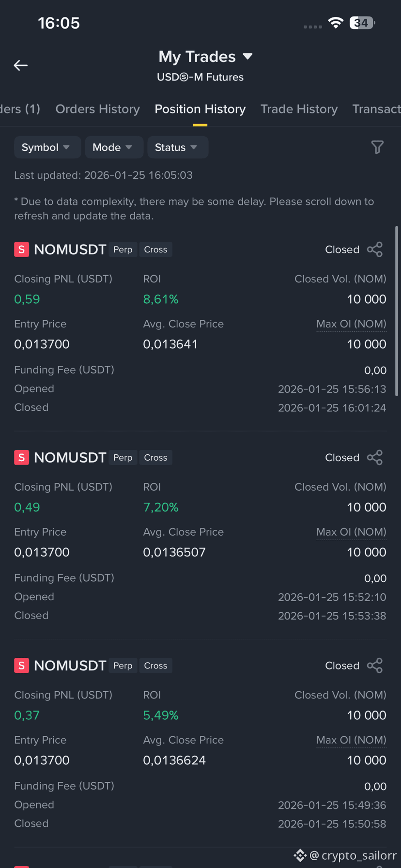Share the first NOMUSDT position with 8,61% ROI
The height and width of the screenshot is (868, 401).
[x=375, y=249]
